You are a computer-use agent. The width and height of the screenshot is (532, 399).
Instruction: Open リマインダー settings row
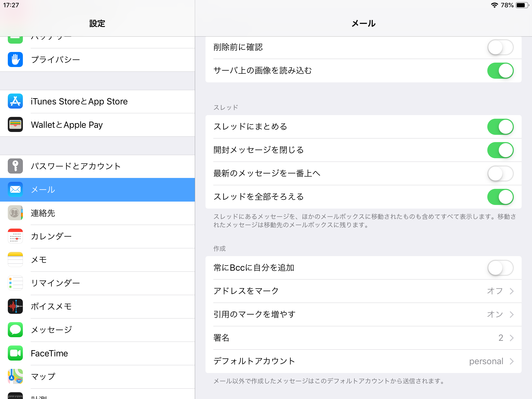(x=97, y=283)
